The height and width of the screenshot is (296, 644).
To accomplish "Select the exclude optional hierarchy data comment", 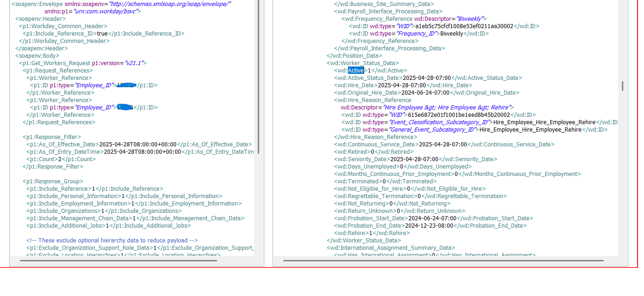I will pyautogui.click(x=112, y=240).
